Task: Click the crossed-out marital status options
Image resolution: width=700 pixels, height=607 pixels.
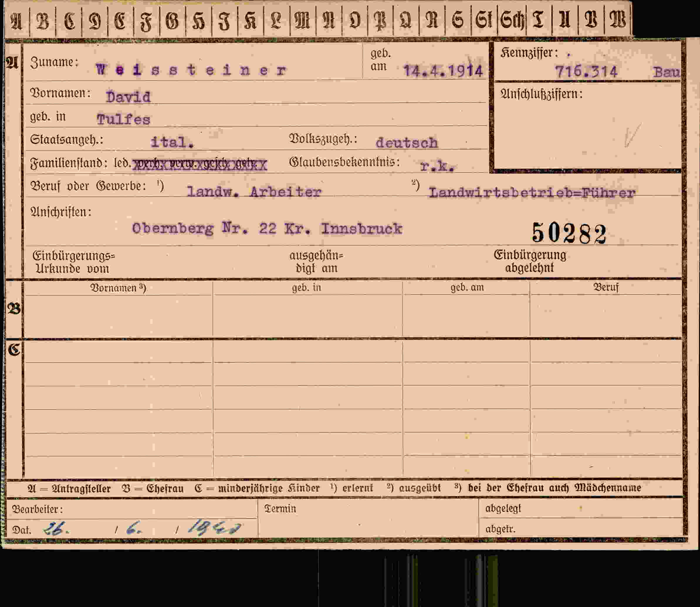Action: tap(200, 164)
